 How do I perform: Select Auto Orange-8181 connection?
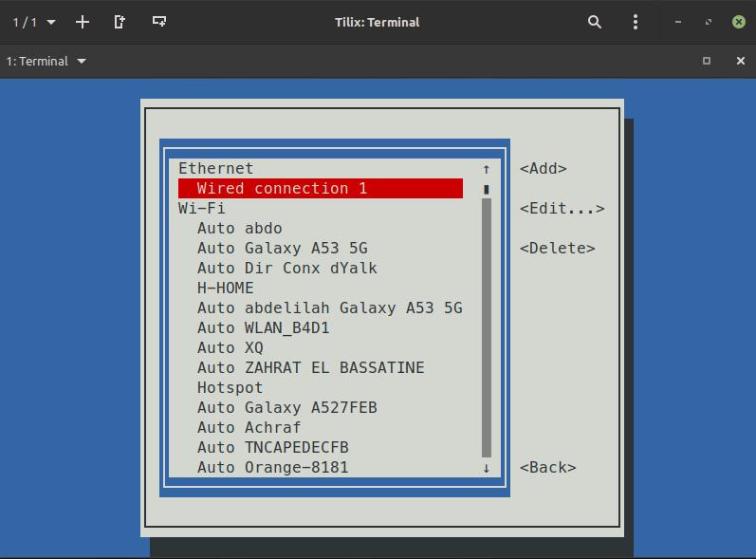[x=272, y=468]
